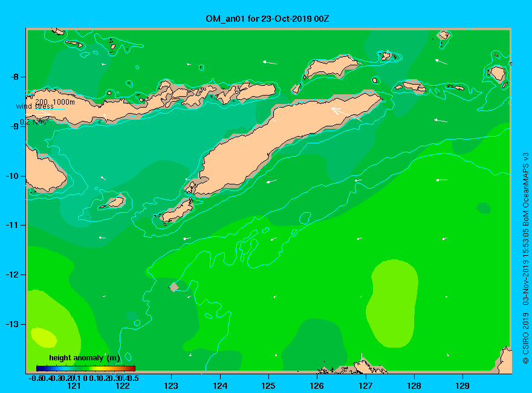The height and width of the screenshot is (393, 532).
Task: Click the yellow-green anomaly patch in the bottom-left corner
Action: 44,338
